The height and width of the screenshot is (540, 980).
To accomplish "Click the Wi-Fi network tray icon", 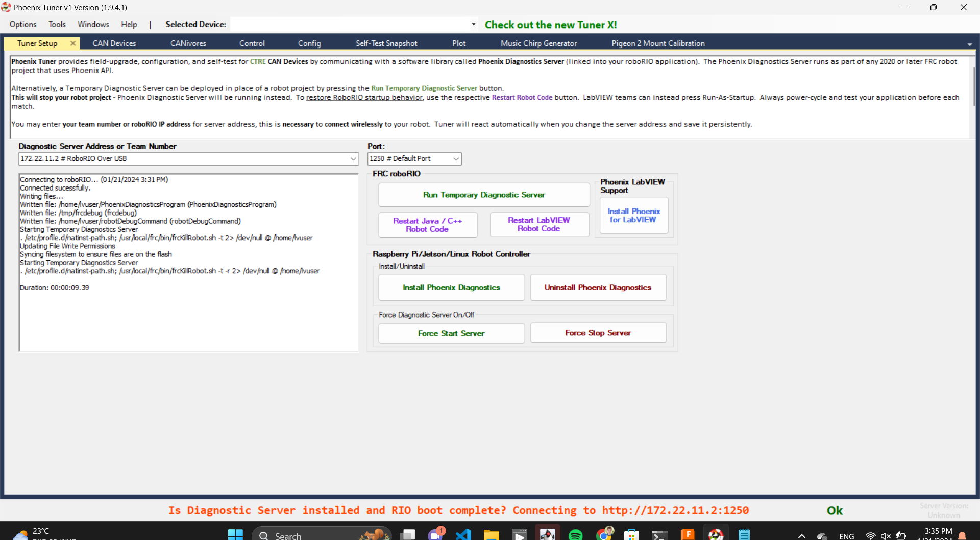I will pos(871,536).
